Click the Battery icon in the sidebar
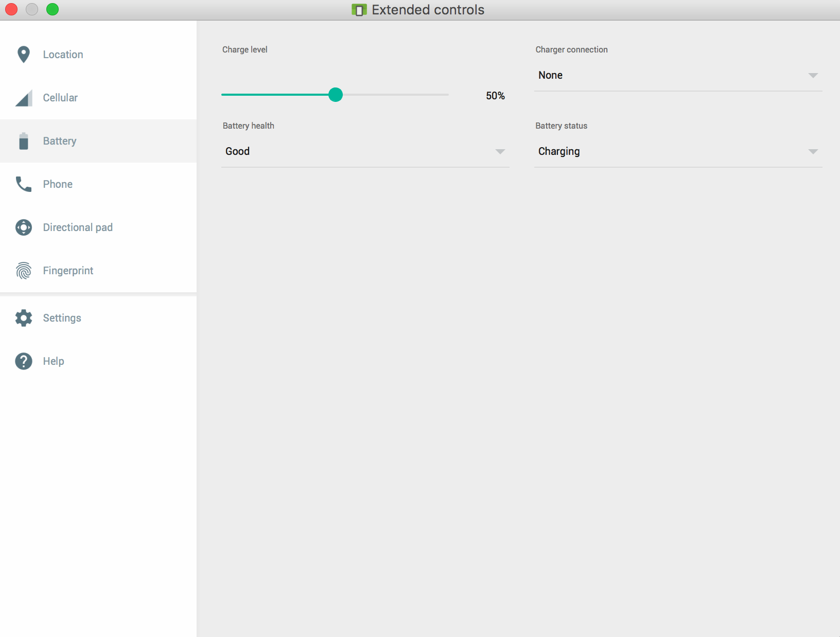 tap(23, 140)
